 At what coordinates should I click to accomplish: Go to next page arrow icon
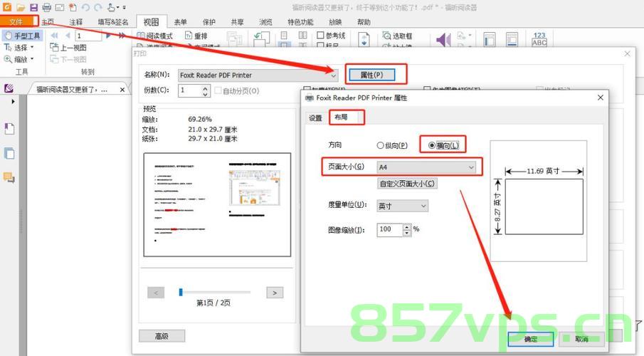tap(108, 36)
